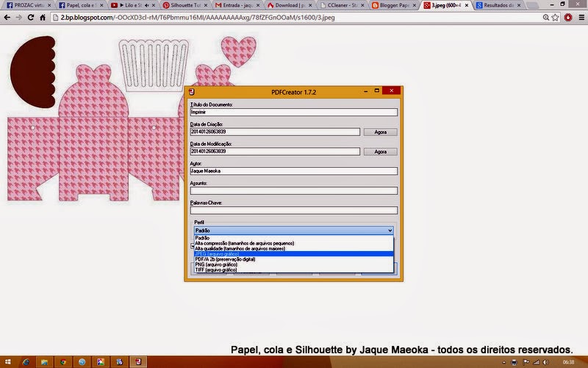Click the browser forward arrow
The width and height of the screenshot is (588, 368).
coord(19,17)
